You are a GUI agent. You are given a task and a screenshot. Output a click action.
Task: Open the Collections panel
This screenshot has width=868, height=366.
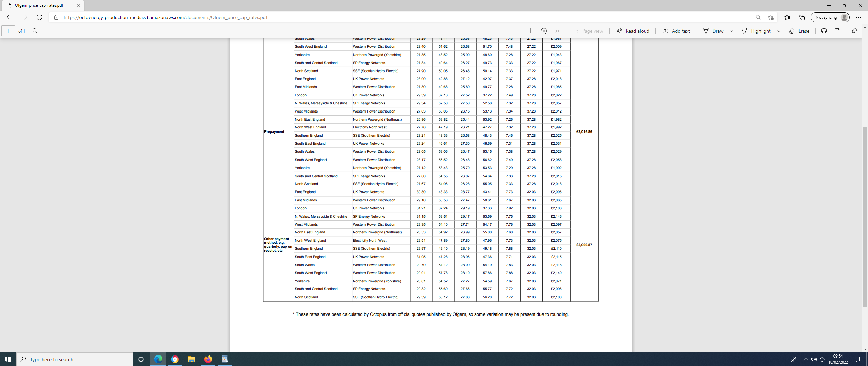tap(802, 17)
